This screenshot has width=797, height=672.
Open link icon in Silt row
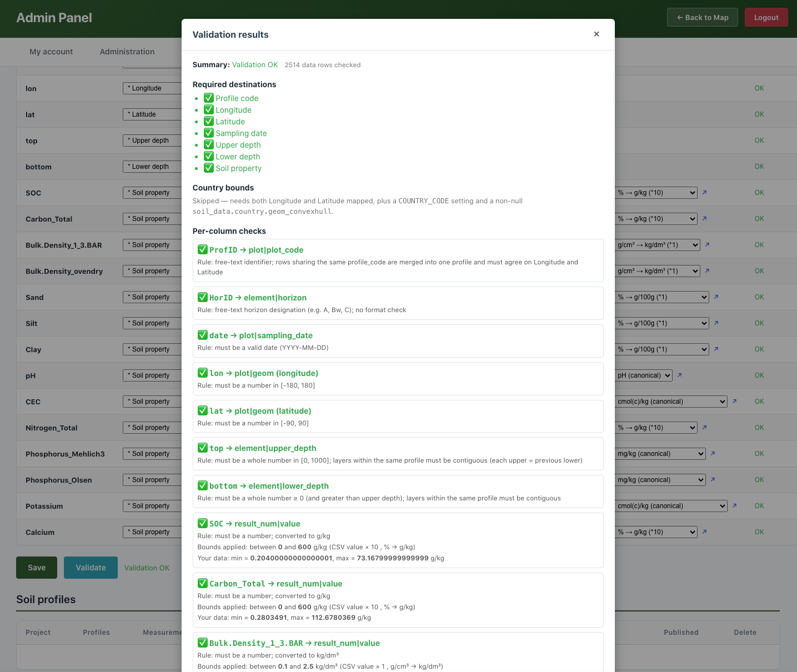(x=716, y=323)
